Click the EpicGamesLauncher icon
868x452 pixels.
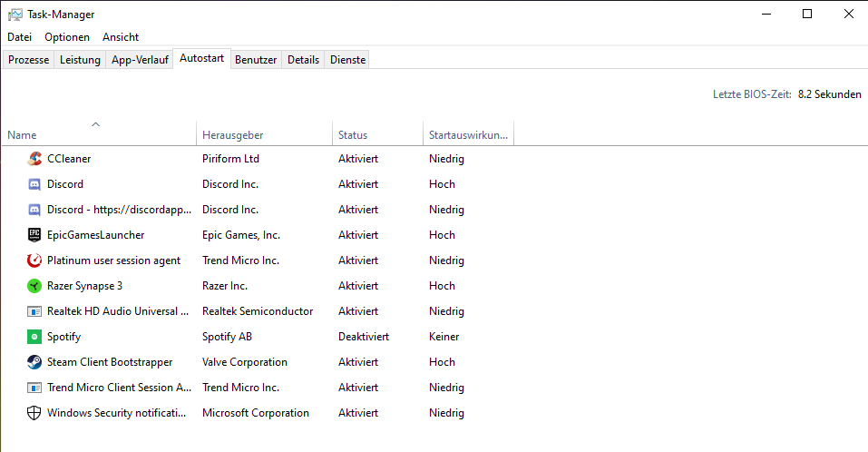click(34, 235)
